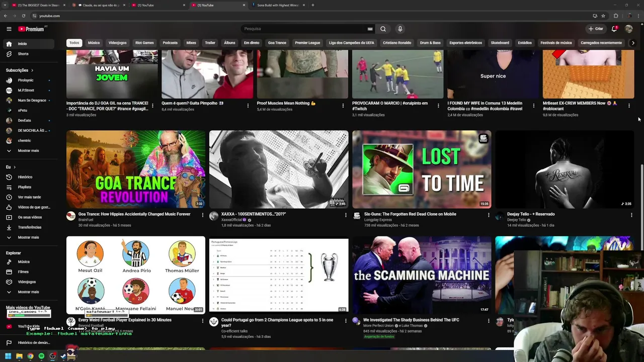This screenshot has width=644, height=362.
Task: Bookmark this page with the star icon
Action: 603,16
